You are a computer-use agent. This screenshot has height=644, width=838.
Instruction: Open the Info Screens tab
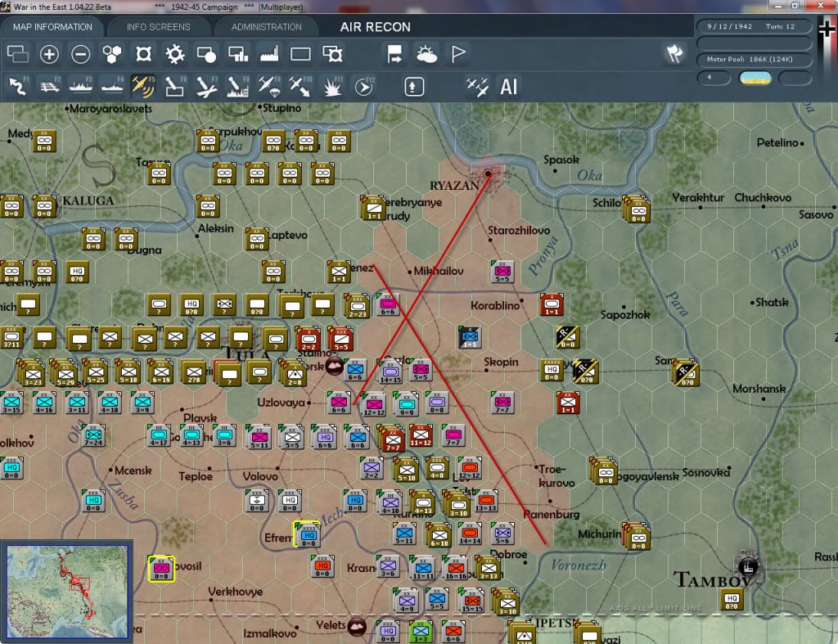(158, 27)
